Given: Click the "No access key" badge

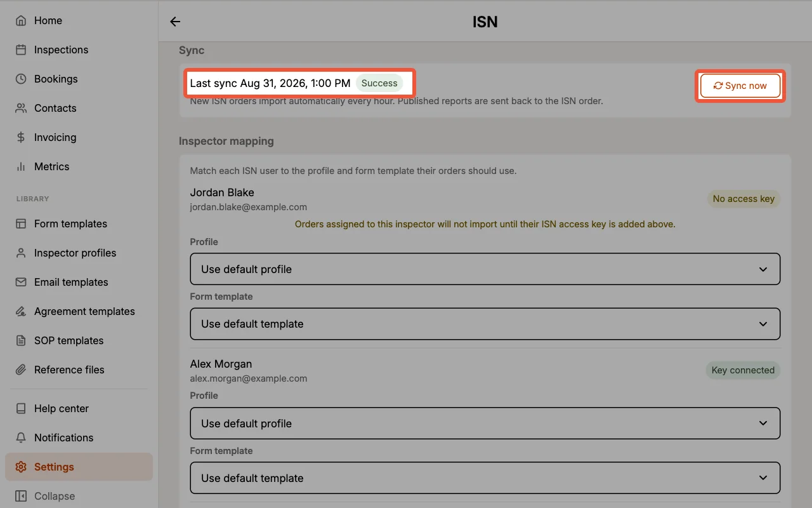Looking at the screenshot, I should (x=743, y=199).
